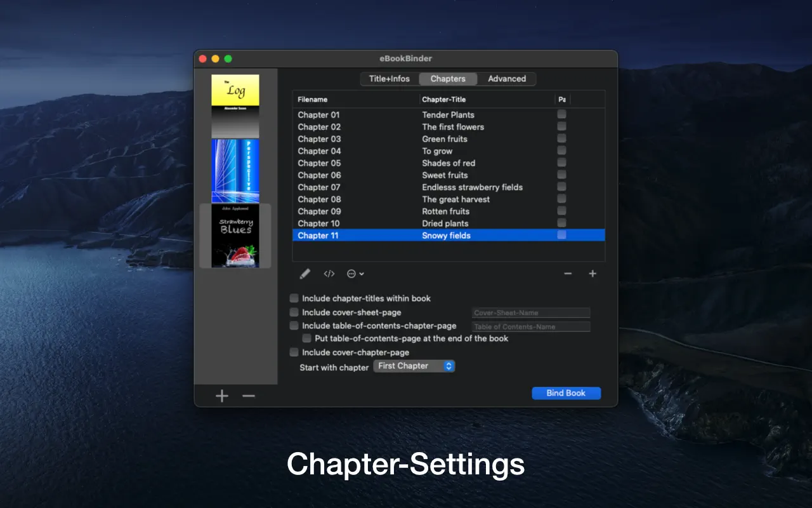812x508 pixels.
Task: Click the Cover-Sheet-Name input field
Action: click(x=531, y=312)
